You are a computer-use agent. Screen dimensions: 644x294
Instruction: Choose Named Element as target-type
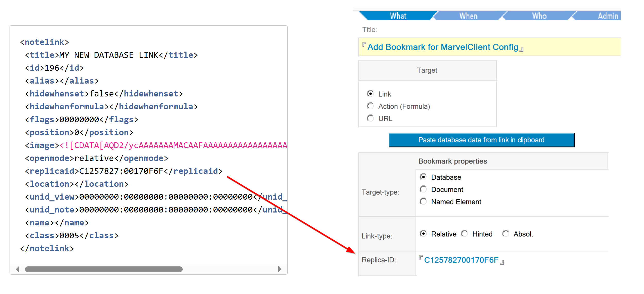[x=423, y=201]
